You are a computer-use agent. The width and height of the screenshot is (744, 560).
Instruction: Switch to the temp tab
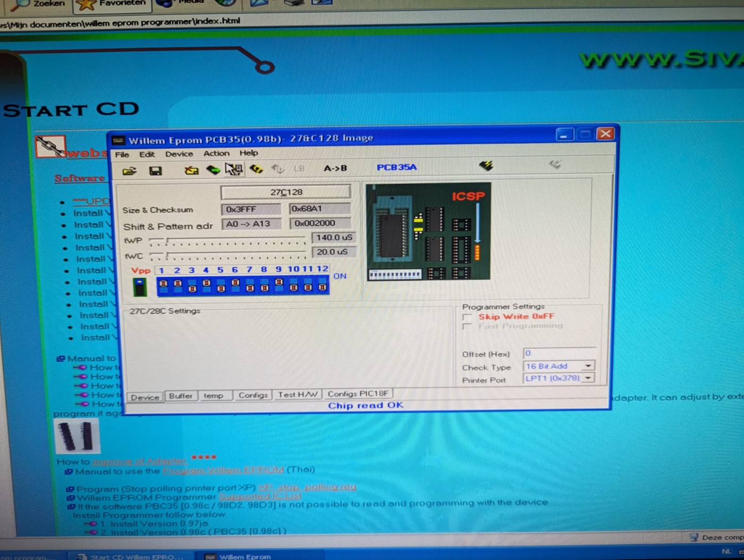[x=214, y=395]
